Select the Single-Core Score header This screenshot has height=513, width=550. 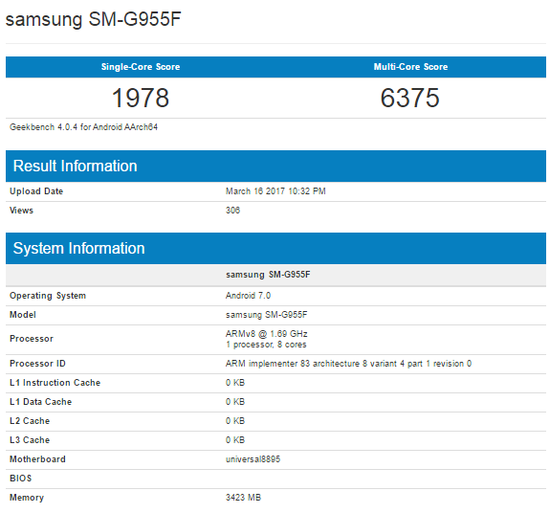[140, 67]
